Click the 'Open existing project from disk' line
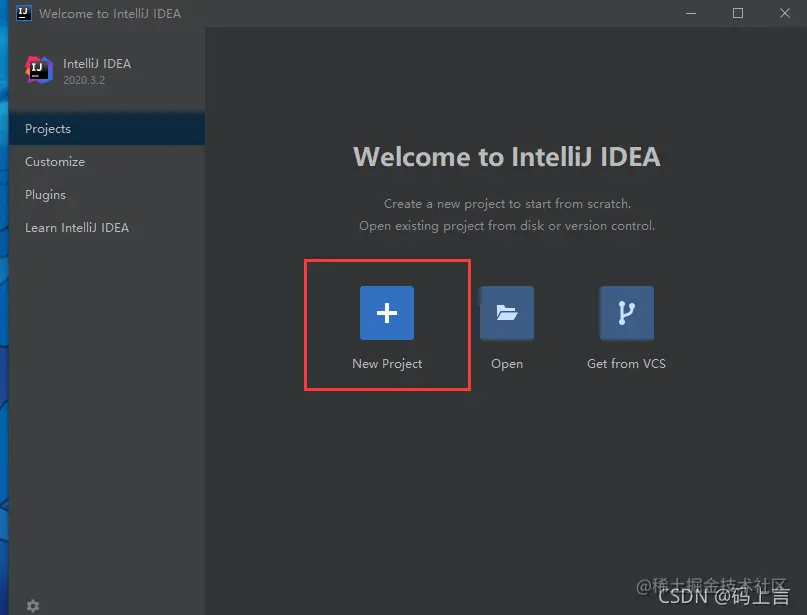 [507, 226]
